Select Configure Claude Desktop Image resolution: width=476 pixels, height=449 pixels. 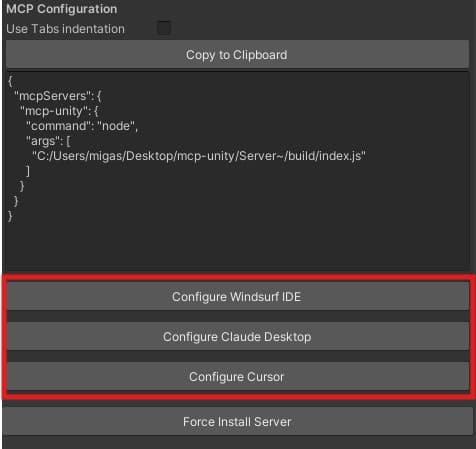237,337
